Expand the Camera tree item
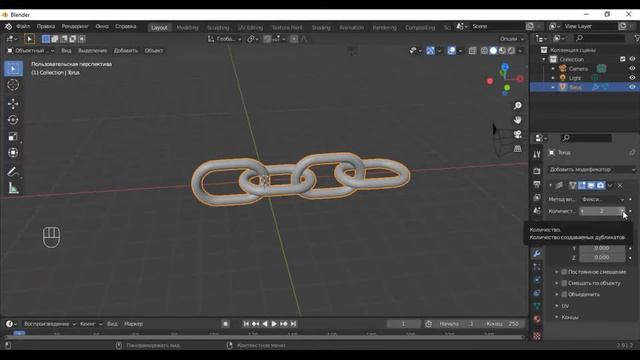The width and height of the screenshot is (640, 360). tap(553, 69)
